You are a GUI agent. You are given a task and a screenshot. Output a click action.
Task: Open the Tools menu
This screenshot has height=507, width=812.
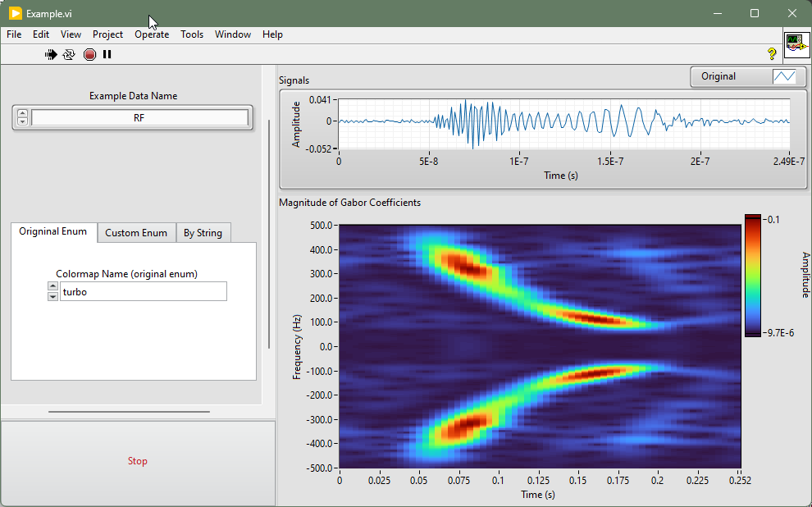pyautogui.click(x=192, y=34)
